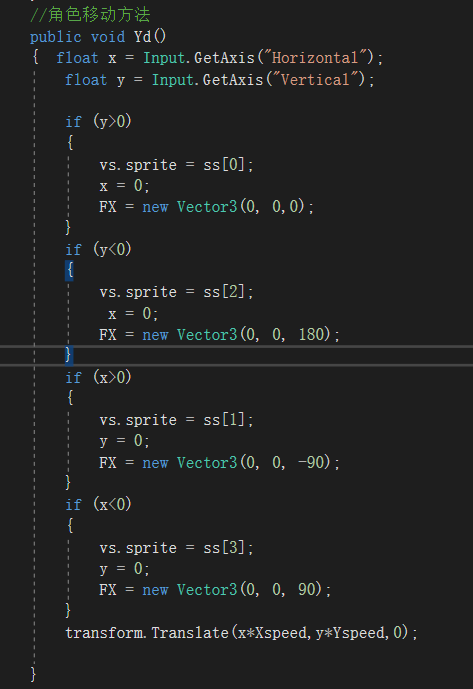Click the line with Vector3(0, 0, 90)
Image resolution: width=473 pixels, height=689 pixels.
[215, 590]
